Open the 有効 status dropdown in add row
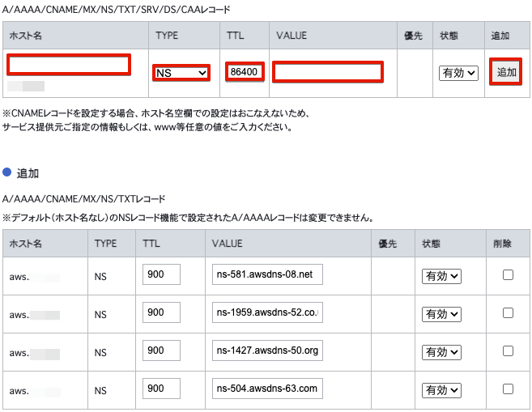The height and width of the screenshot is (412, 532). pyautogui.click(x=458, y=73)
